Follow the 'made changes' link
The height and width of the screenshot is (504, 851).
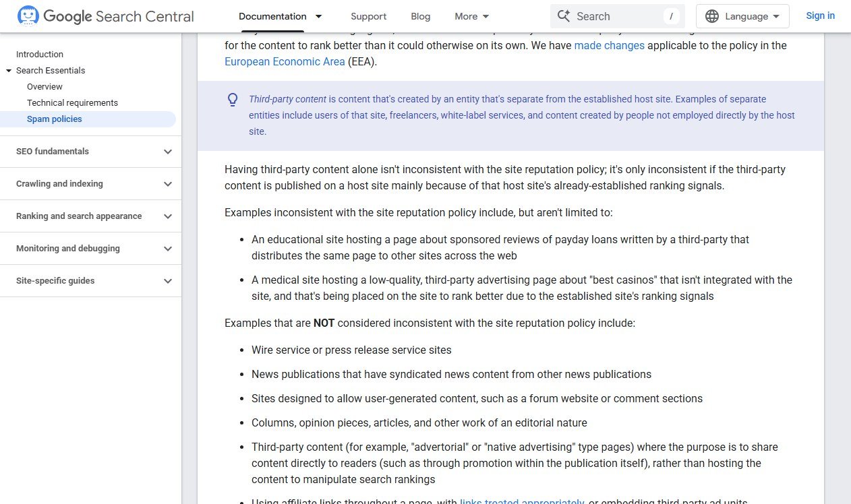610,45
